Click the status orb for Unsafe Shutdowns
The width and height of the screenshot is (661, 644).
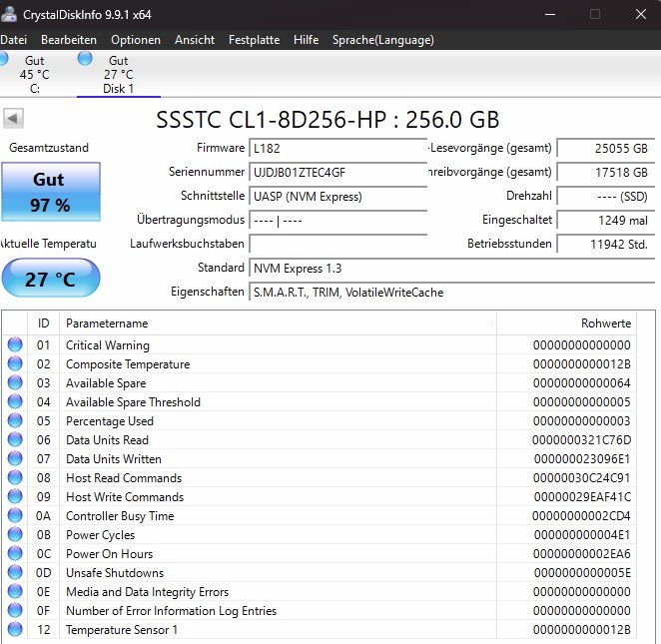pyautogui.click(x=15, y=572)
